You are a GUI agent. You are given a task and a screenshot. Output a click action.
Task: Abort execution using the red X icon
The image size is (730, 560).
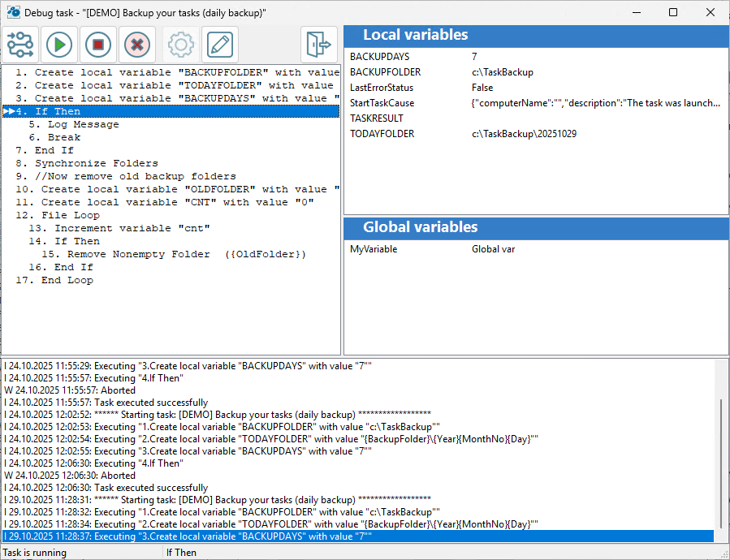136,45
